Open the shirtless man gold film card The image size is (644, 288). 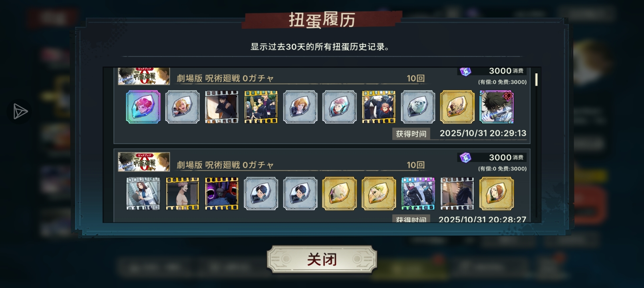click(182, 194)
